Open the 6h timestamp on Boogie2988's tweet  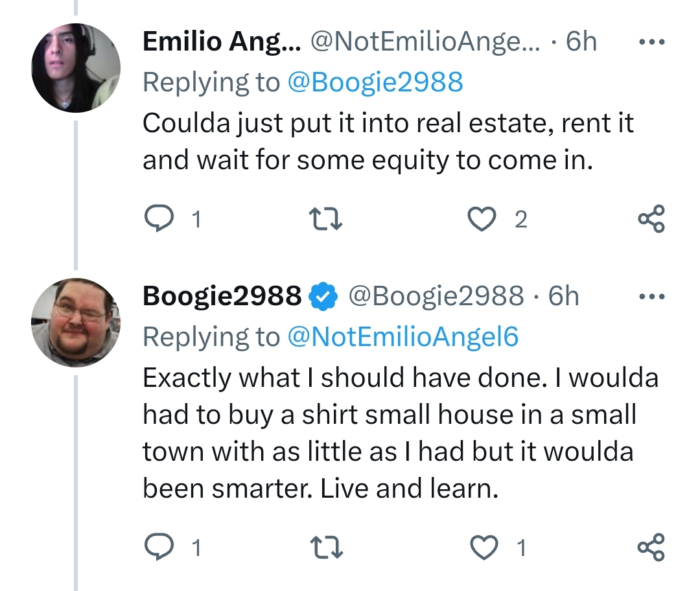[x=563, y=296]
